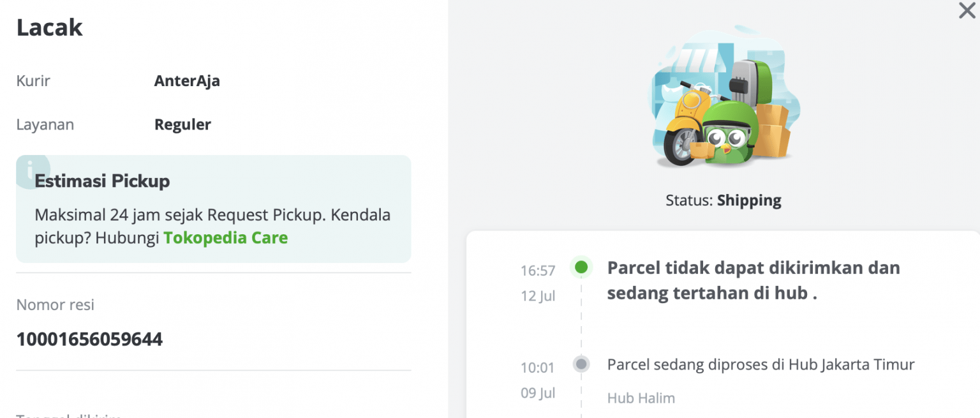This screenshot has height=418, width=980.
Task: Click the Nomor resi label
Action: 56,304
